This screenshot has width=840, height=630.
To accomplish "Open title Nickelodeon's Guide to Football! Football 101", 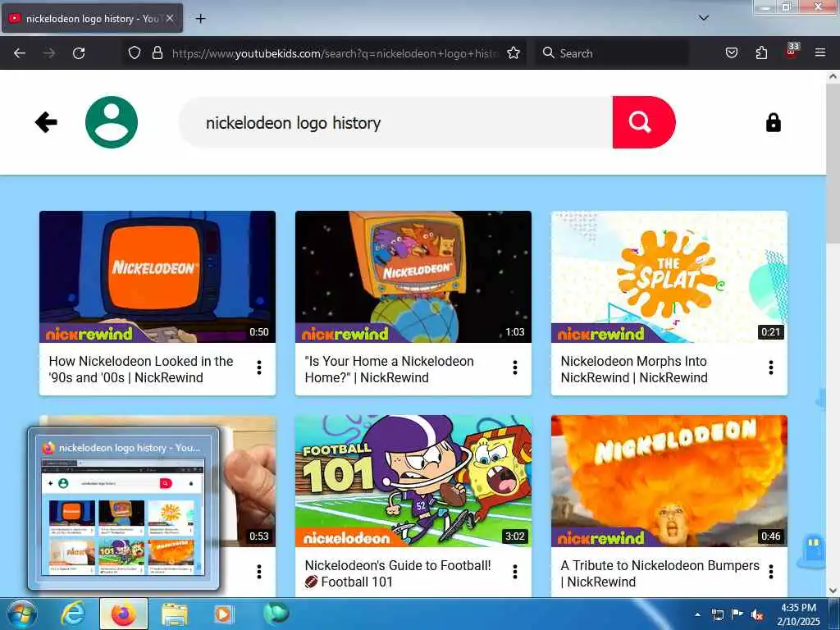I will pyautogui.click(x=398, y=573).
